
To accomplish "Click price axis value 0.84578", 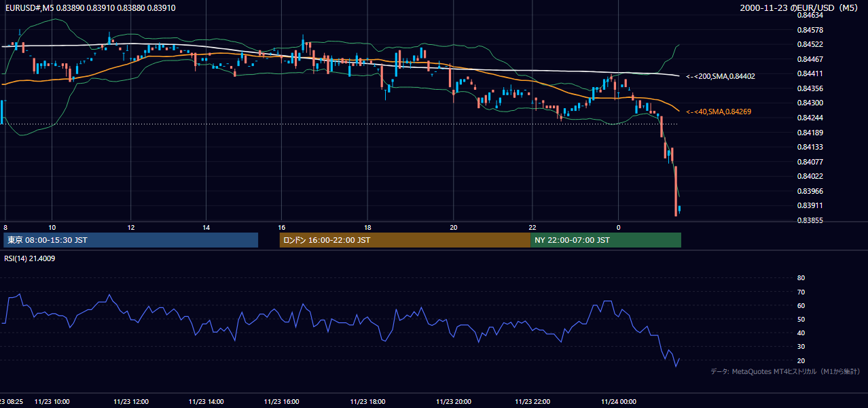I will click(x=810, y=30).
